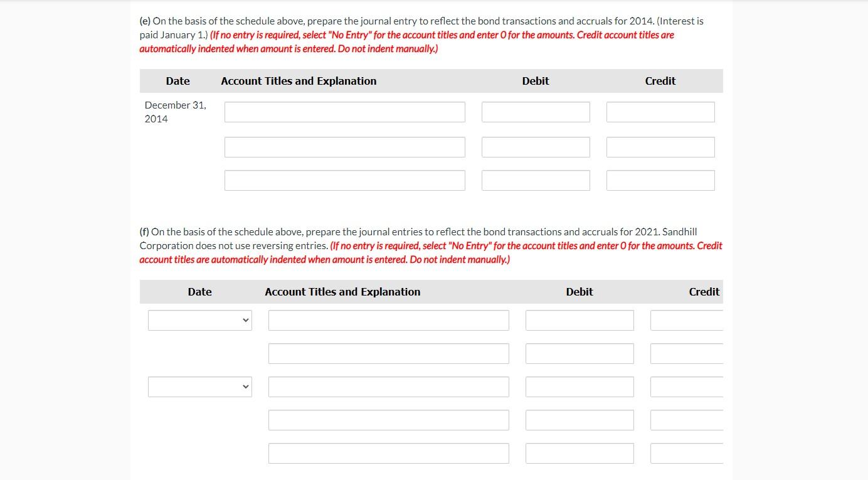
Task: Open the first Date dropdown in part (f)
Action: click(x=199, y=320)
